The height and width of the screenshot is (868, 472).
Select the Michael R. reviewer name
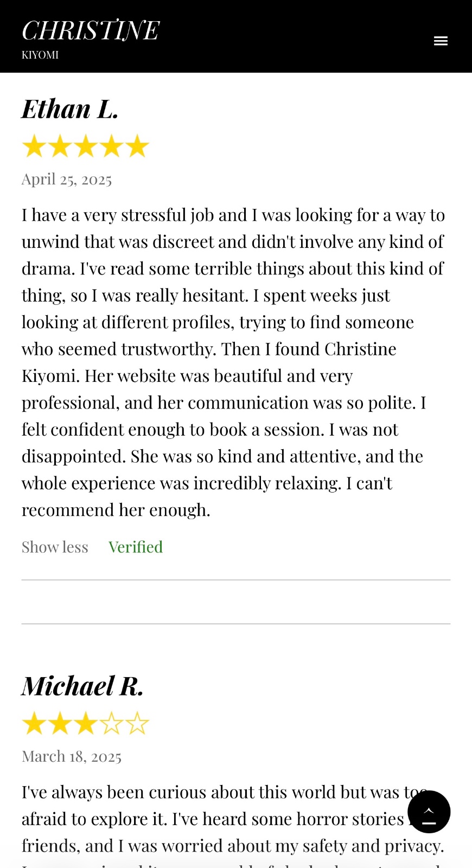(x=82, y=686)
